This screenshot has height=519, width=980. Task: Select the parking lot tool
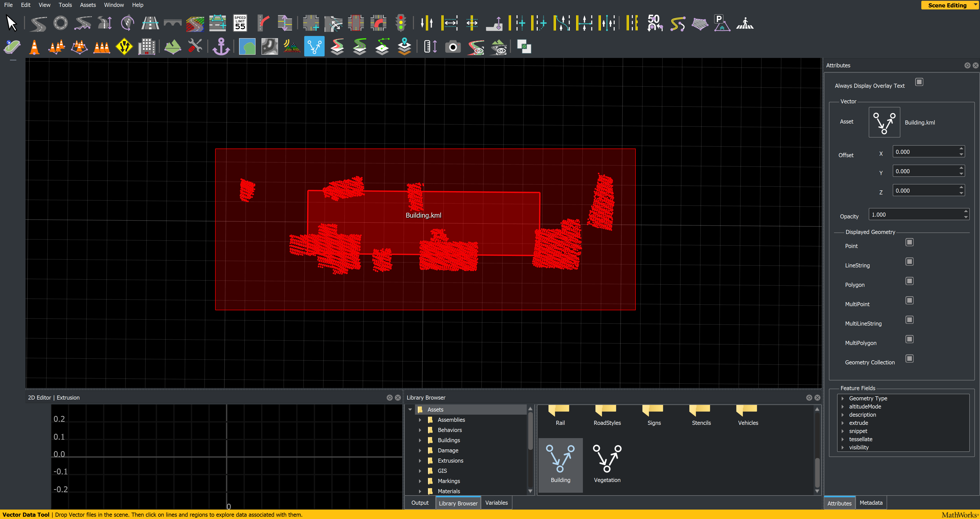(722, 23)
